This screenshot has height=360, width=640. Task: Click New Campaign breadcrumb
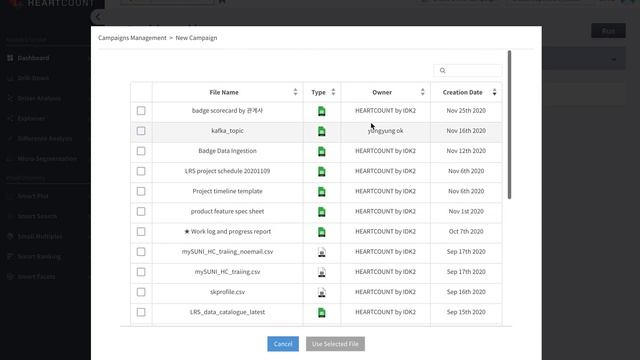point(196,38)
